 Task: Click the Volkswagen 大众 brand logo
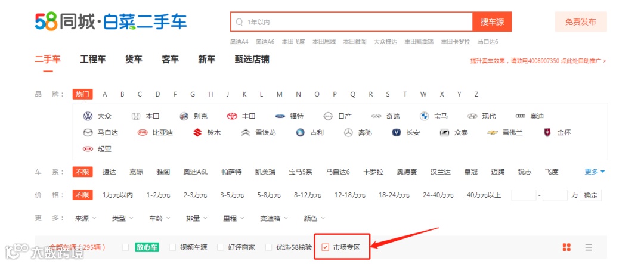(x=88, y=116)
